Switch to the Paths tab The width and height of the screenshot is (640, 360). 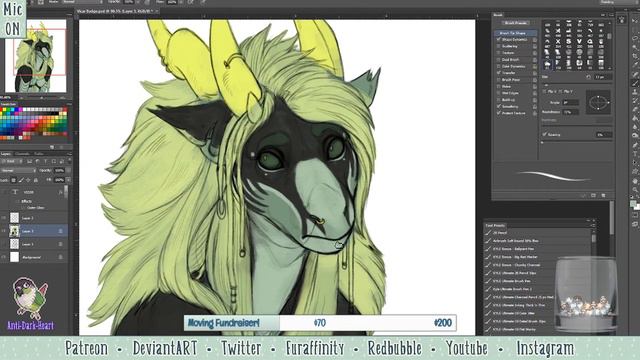pyautogui.click(x=39, y=154)
